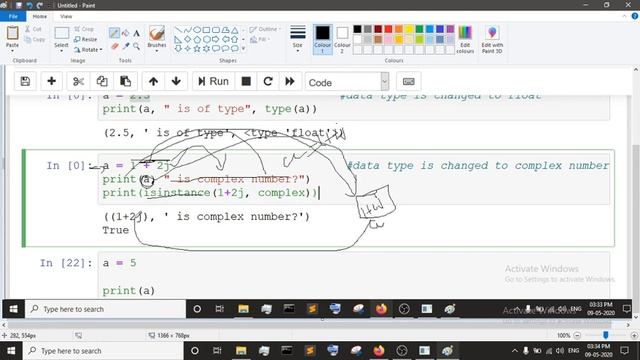Activate Colour 1 foreground box
This screenshot has height=360, width=640.
coord(322,39)
